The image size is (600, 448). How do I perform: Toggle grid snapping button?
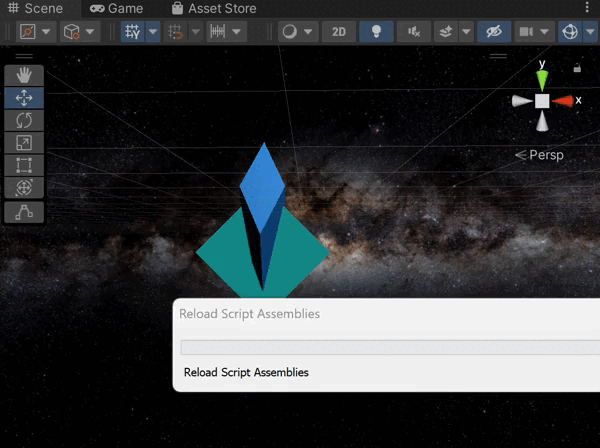coord(176,31)
